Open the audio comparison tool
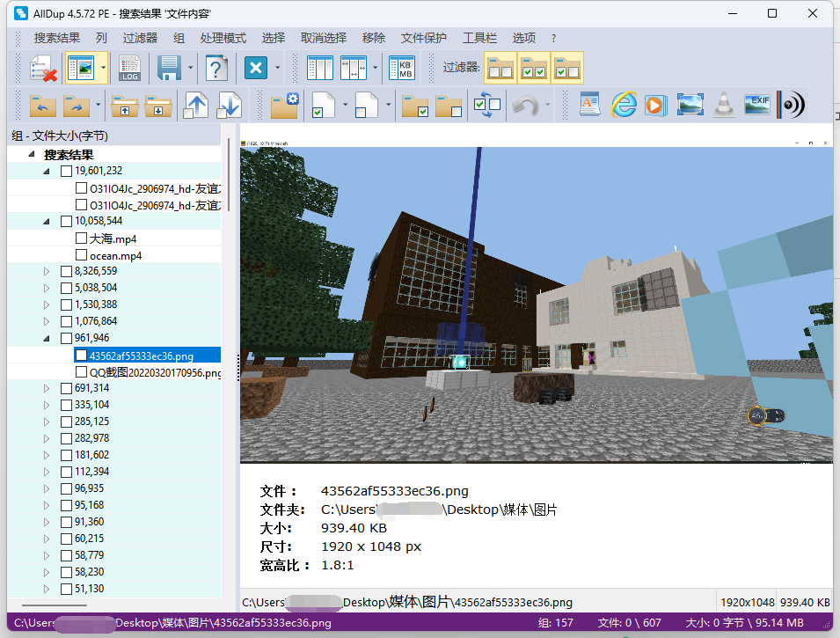This screenshot has height=638, width=840. [791, 104]
